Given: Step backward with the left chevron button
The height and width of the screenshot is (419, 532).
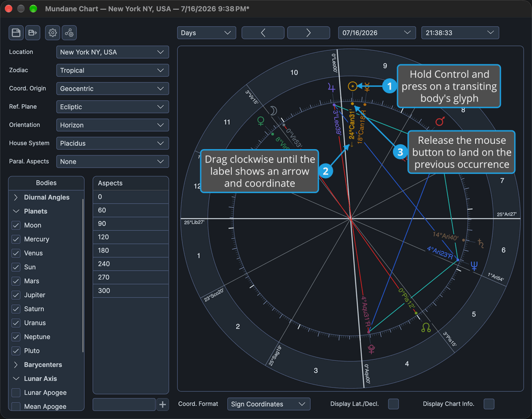Looking at the screenshot, I should click(263, 33).
